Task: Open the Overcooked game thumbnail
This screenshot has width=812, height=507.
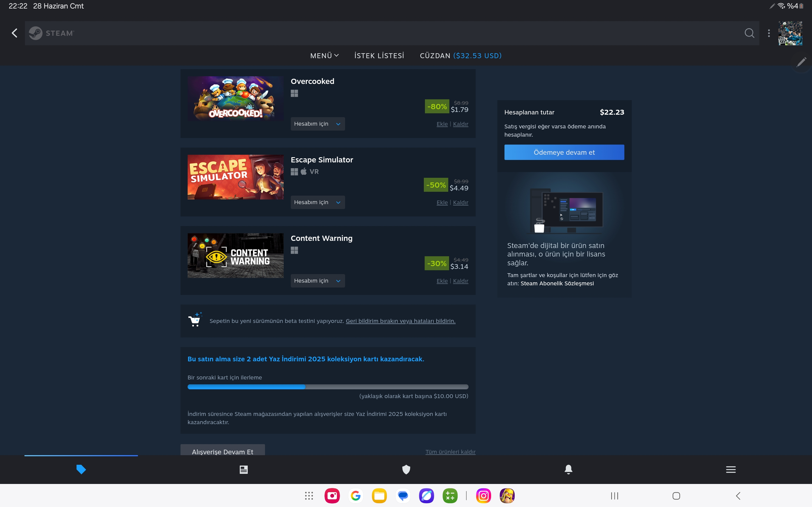Action: (x=235, y=98)
